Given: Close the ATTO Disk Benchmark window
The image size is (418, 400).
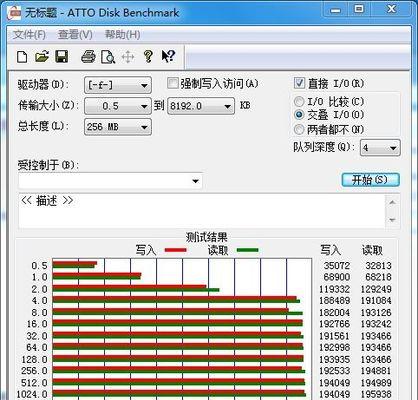Looking at the screenshot, I should coord(391,9).
